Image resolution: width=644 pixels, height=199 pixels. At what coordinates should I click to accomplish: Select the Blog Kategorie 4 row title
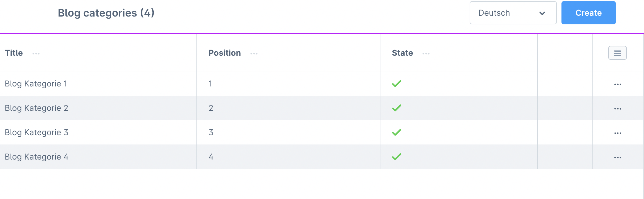37,157
